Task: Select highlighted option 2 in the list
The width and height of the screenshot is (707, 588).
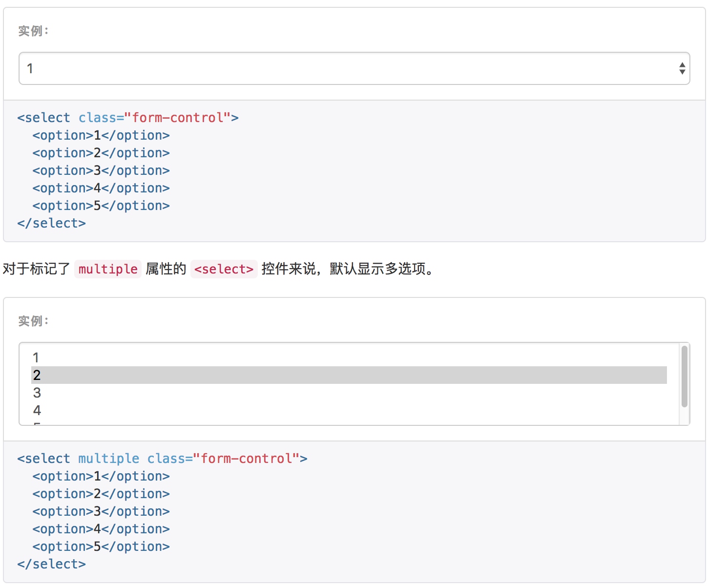Action: click(x=349, y=375)
